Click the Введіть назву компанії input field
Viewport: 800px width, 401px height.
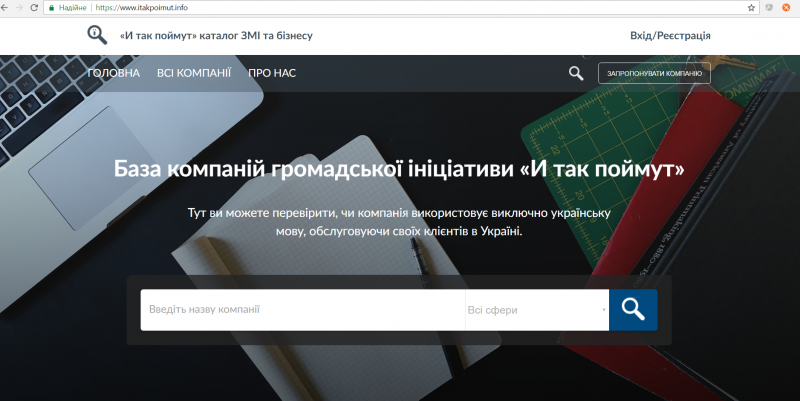(303, 310)
